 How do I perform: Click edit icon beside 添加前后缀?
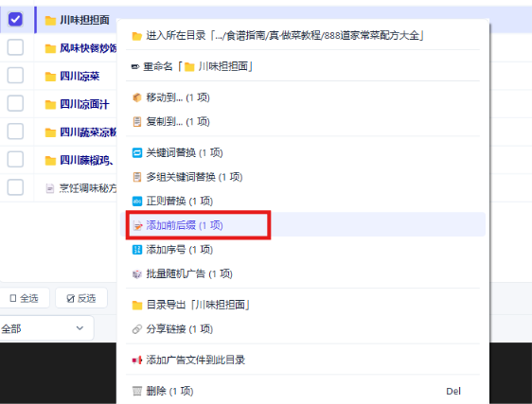(137, 225)
